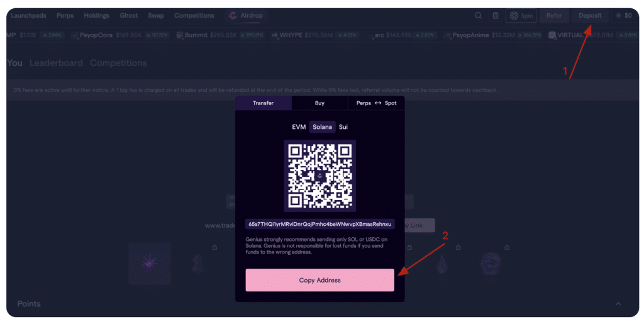Select the Buy tab in deposit dialog
The image size is (644, 324).
tap(319, 103)
